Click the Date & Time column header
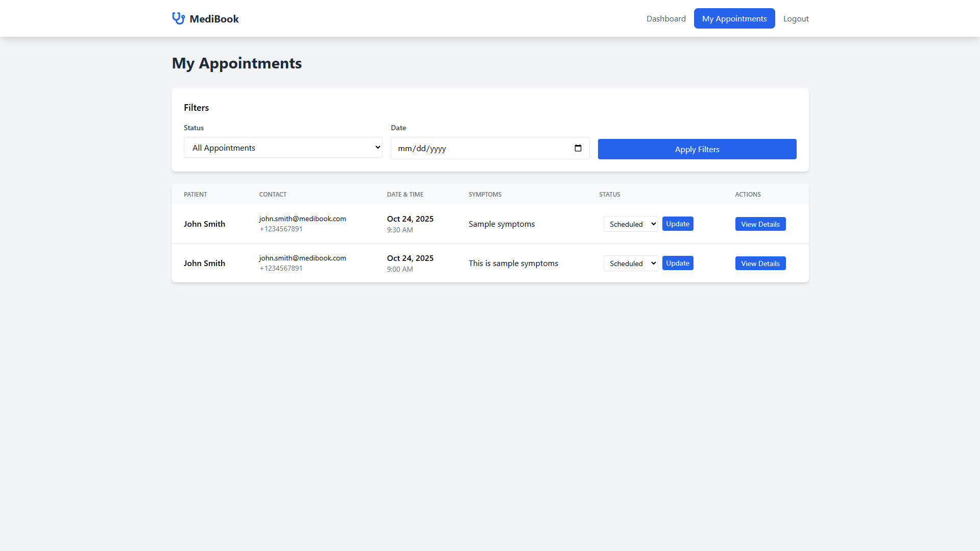The height and width of the screenshot is (551, 980). pyautogui.click(x=405, y=195)
